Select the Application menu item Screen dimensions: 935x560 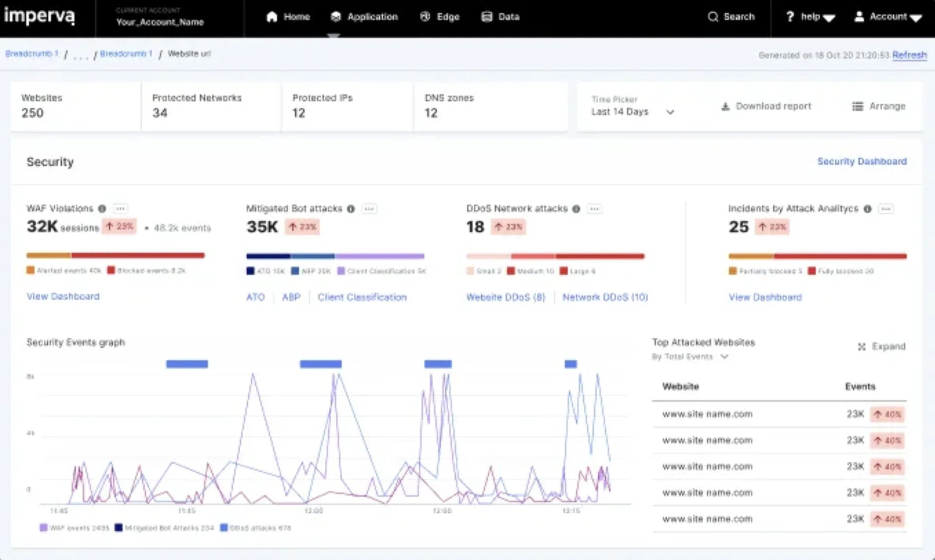(364, 16)
